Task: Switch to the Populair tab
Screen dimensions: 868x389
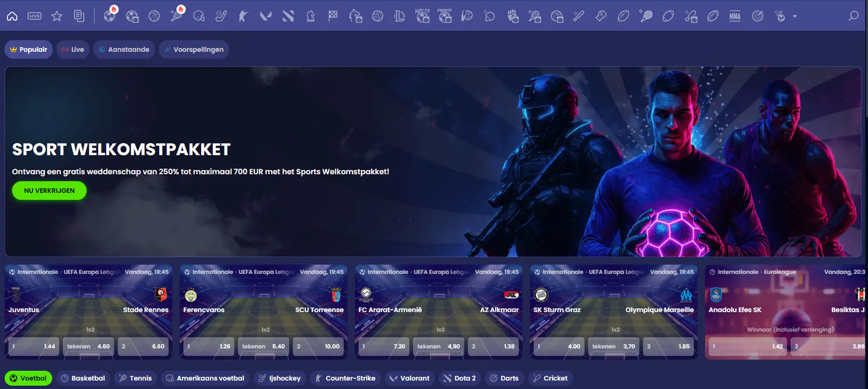Action: point(29,49)
